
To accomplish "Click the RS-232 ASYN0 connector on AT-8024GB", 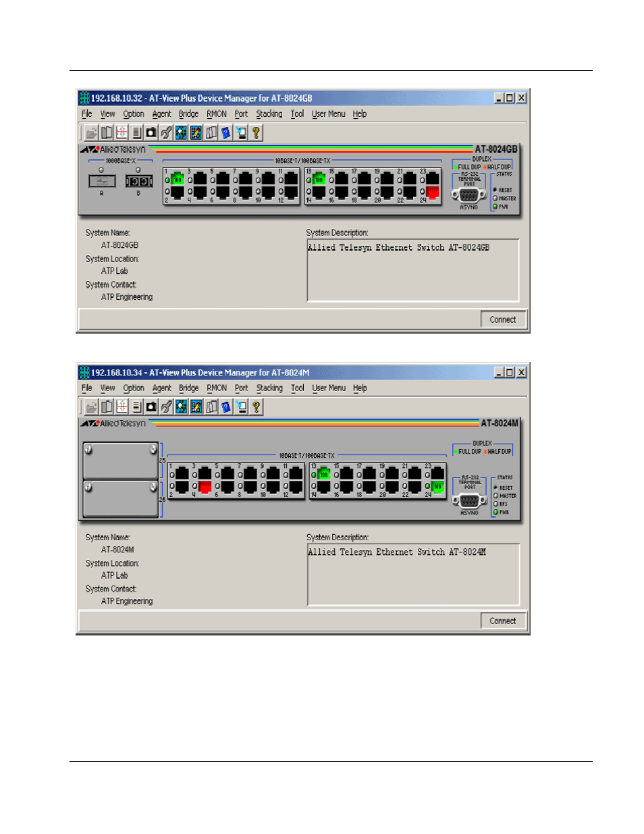I will pos(468,196).
